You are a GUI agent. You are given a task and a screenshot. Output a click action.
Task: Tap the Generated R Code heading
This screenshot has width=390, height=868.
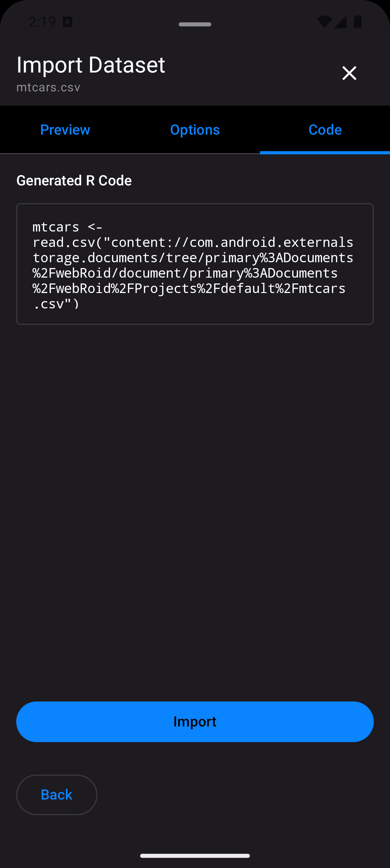74,181
